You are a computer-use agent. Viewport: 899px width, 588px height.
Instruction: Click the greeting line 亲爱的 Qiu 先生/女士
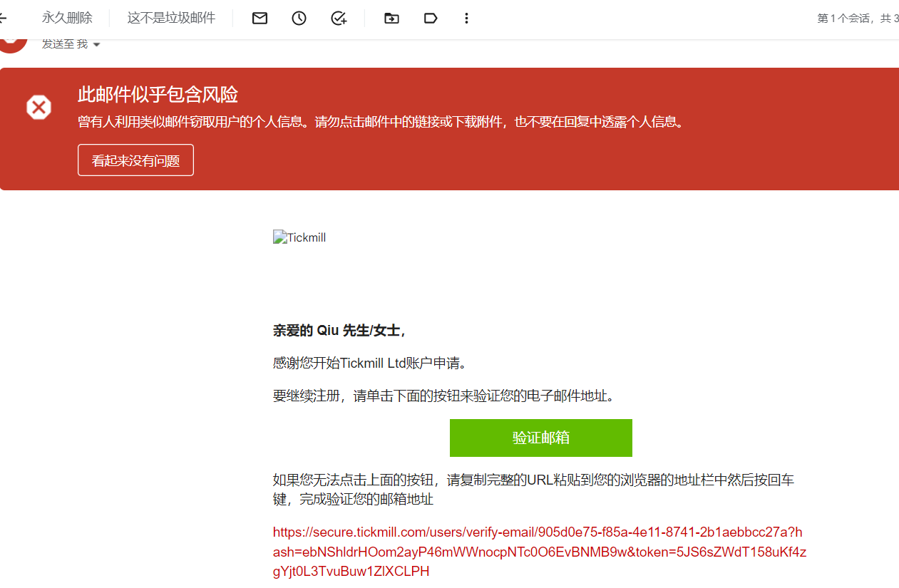339,331
